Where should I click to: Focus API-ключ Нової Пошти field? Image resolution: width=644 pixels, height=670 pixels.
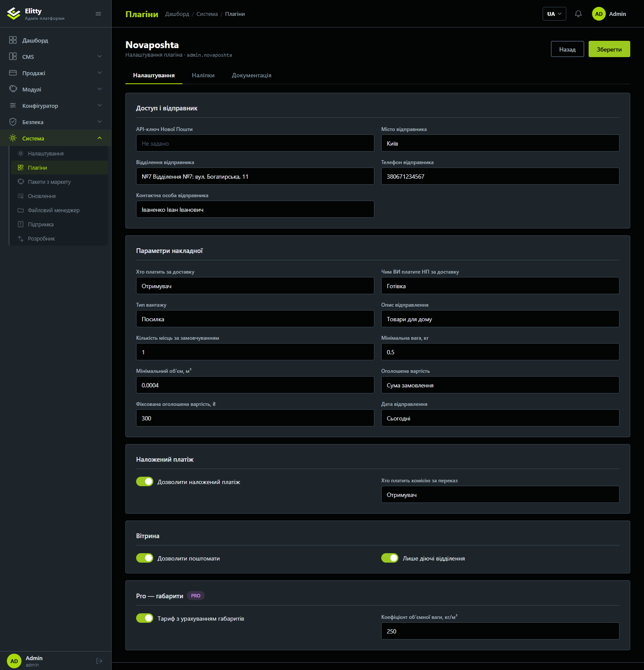tap(255, 143)
